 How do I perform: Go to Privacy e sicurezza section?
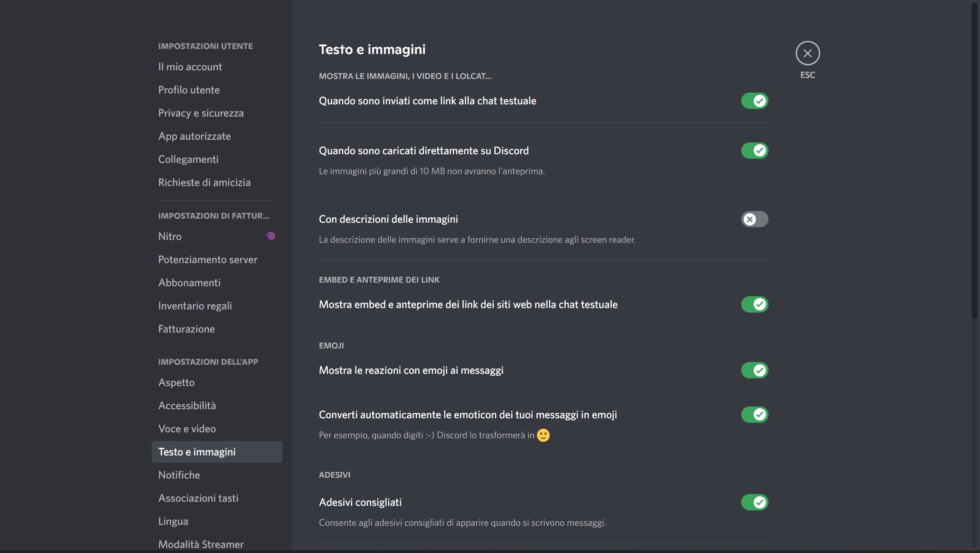coord(201,113)
